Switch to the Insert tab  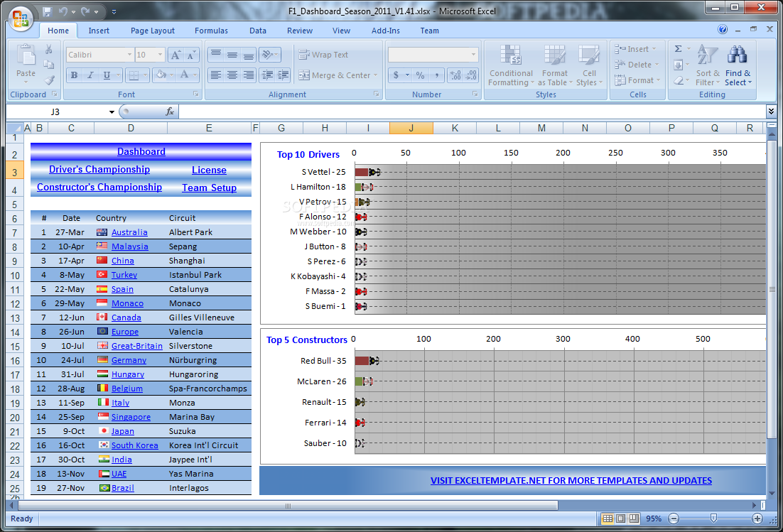click(x=99, y=31)
